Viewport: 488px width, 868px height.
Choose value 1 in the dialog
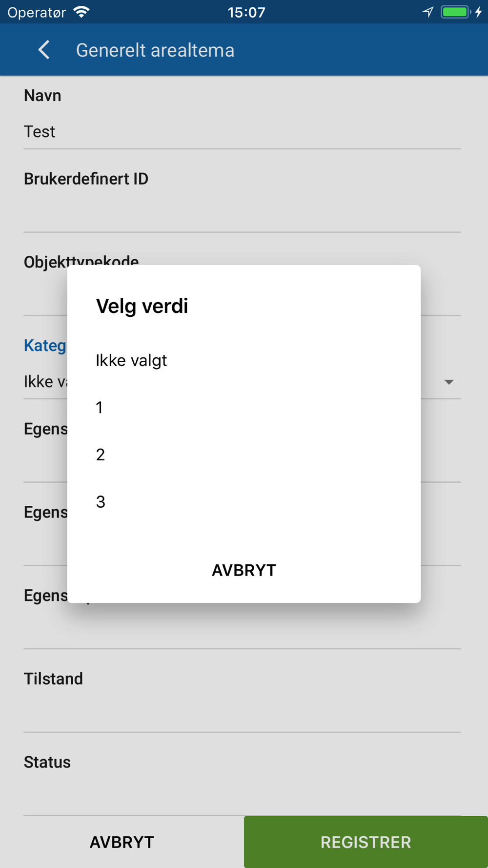click(x=100, y=408)
